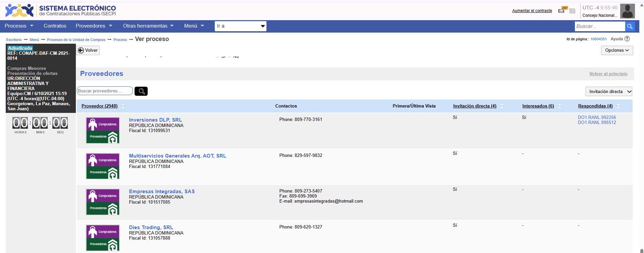Open the user profile avatar
The height and width of the screenshot is (253, 644).
tap(627, 11)
